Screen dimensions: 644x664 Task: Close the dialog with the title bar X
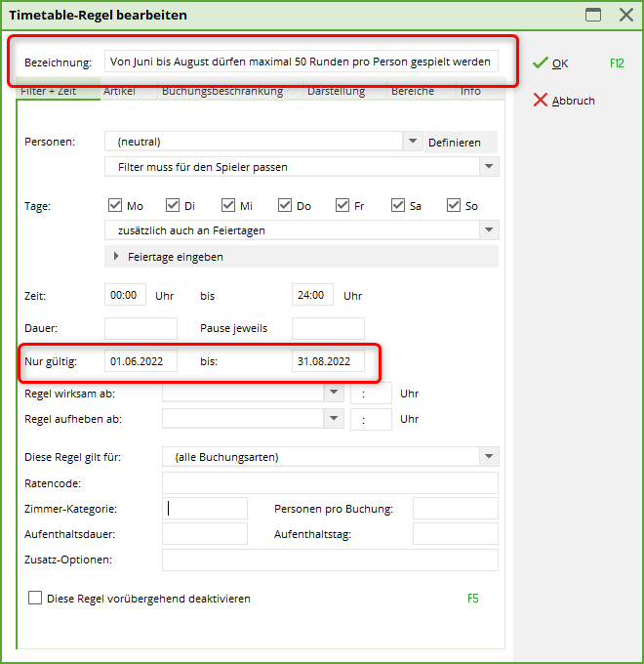click(625, 15)
